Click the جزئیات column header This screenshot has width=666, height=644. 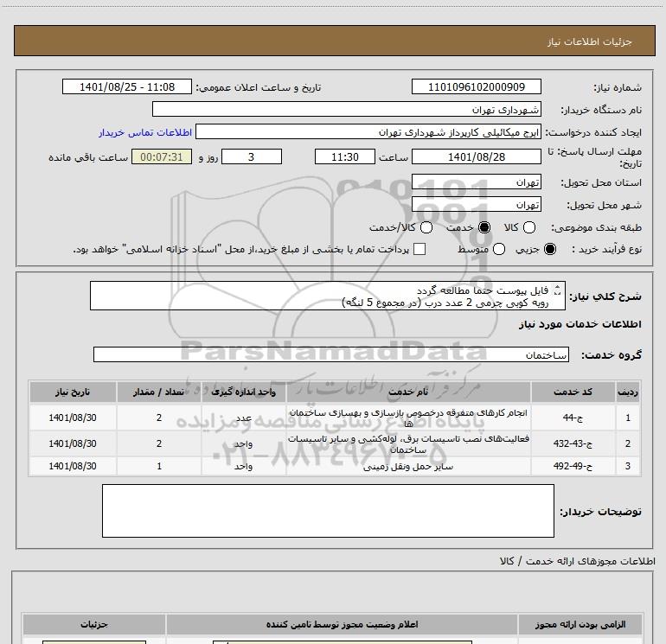94,624
